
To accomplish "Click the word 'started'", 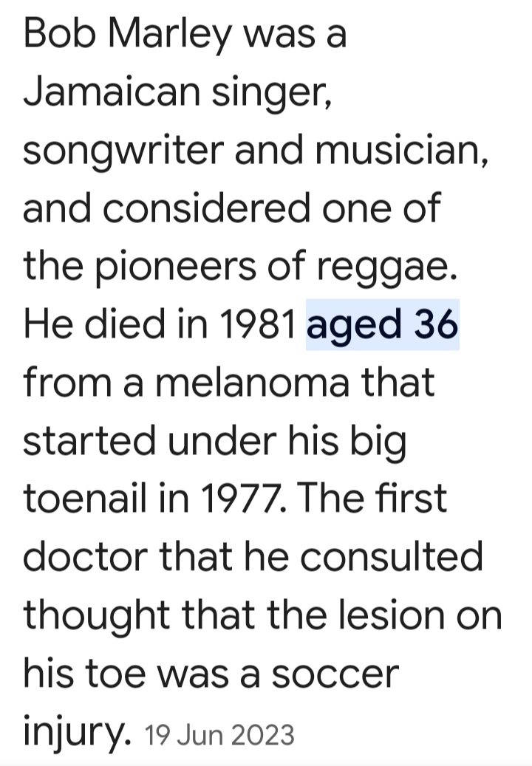I will point(89,440).
